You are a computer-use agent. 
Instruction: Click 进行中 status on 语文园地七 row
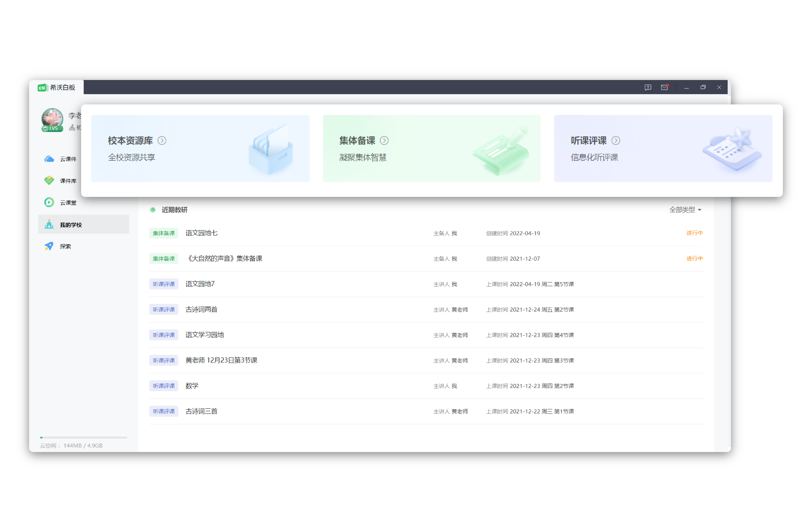coord(695,233)
